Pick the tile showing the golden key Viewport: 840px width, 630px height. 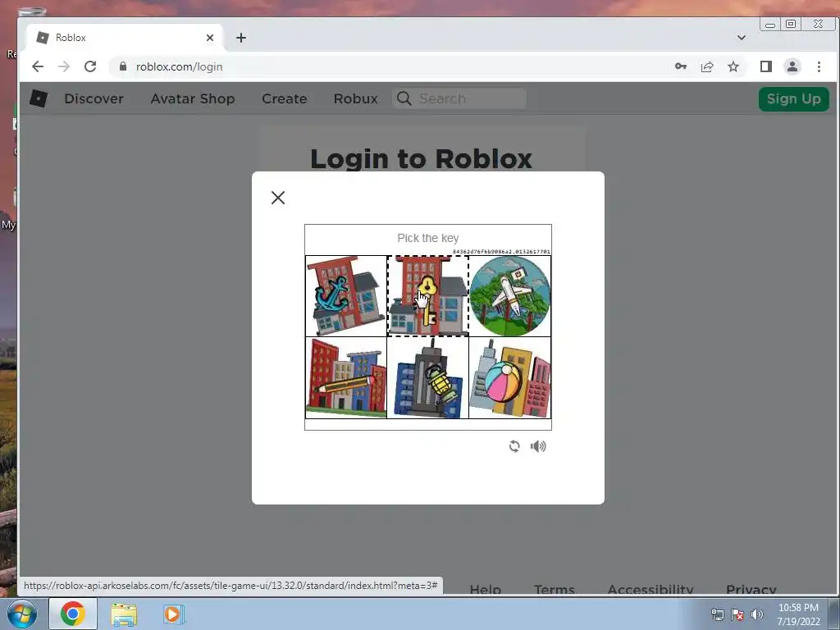[x=428, y=296]
